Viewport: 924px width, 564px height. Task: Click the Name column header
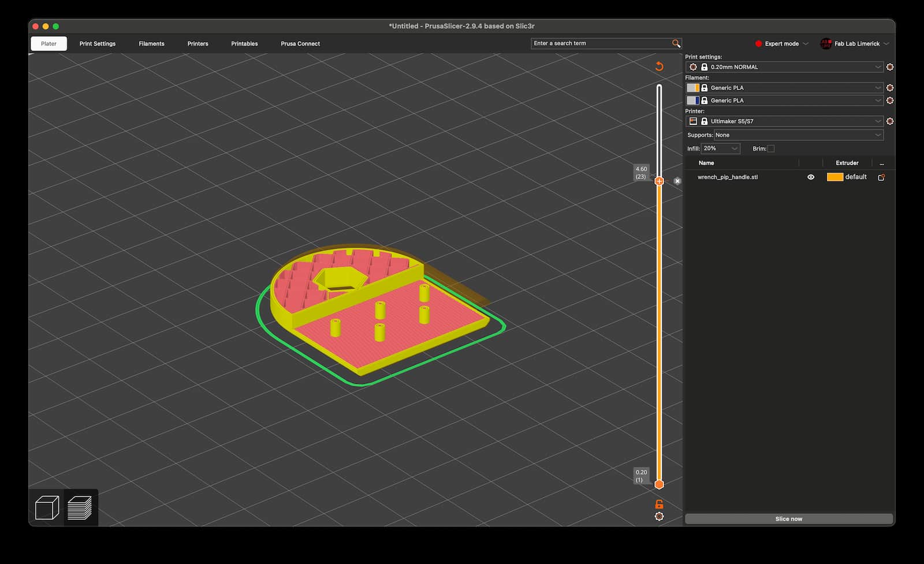point(706,163)
